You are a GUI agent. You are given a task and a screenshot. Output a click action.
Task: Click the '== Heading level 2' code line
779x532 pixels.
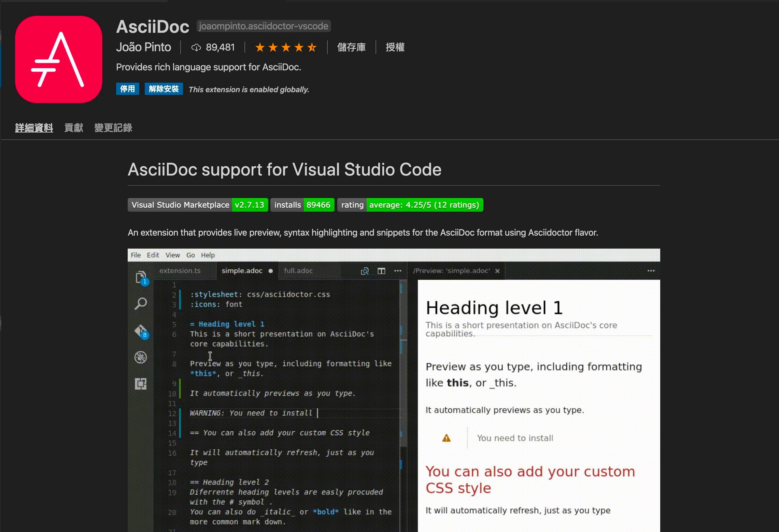[x=229, y=482]
